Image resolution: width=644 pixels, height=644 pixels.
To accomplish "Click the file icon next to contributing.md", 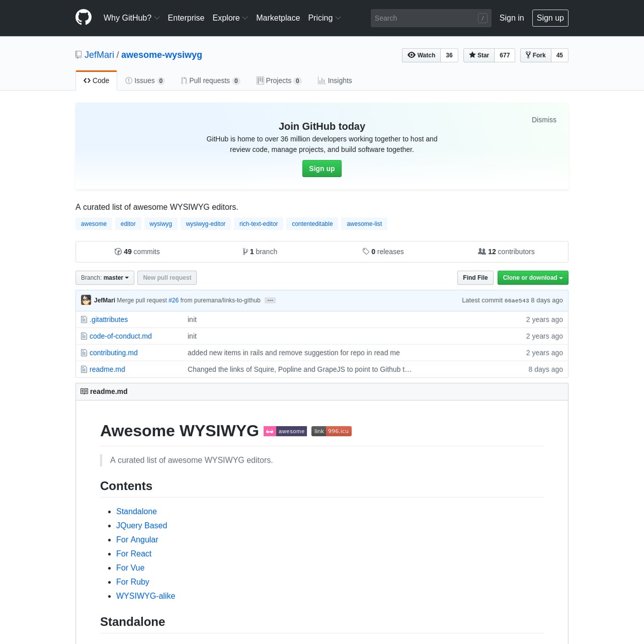I will (x=84, y=353).
